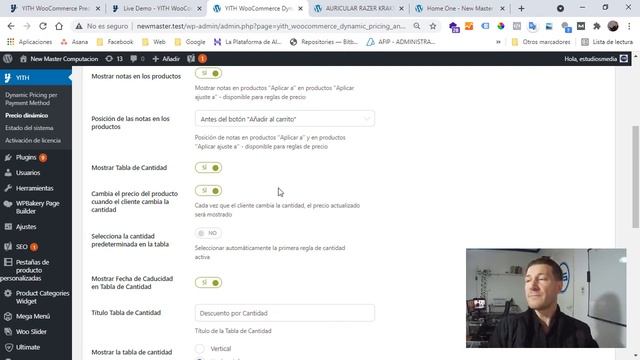Image resolution: width=640 pixels, height=360 pixels.
Task: Open the extensions puzzle icon
Action: pos(597,26)
